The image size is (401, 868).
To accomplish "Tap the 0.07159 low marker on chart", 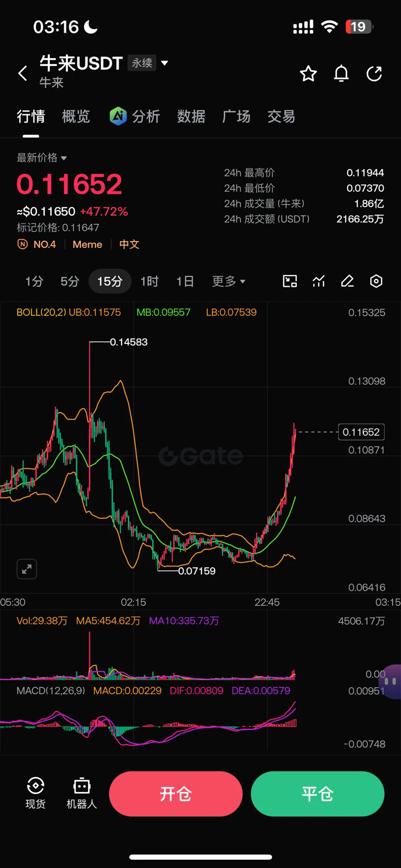I will pos(197,571).
